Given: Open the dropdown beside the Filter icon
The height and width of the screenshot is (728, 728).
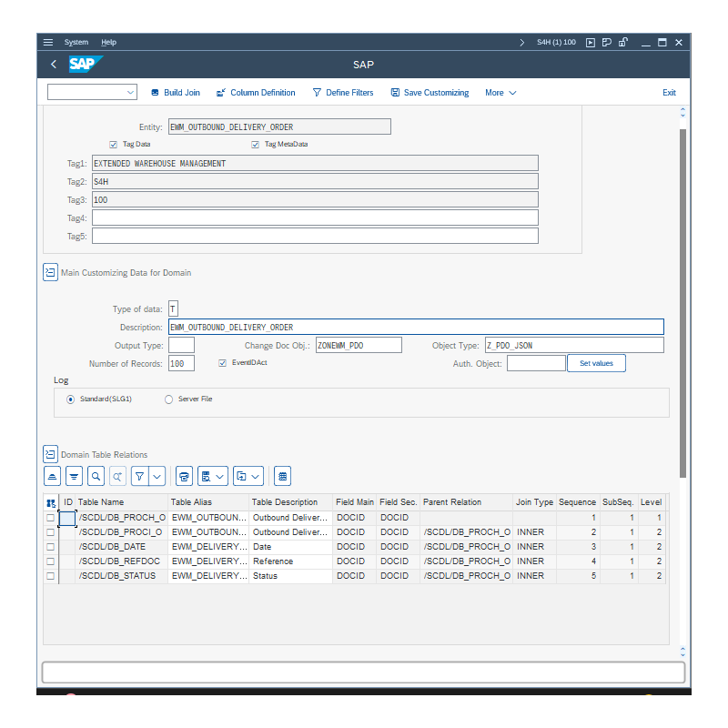Looking at the screenshot, I should pos(157,475).
